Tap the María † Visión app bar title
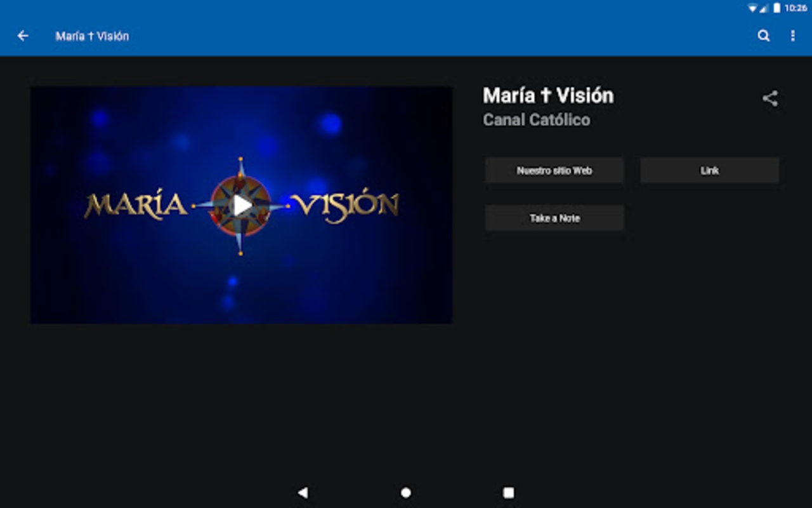 click(x=92, y=36)
